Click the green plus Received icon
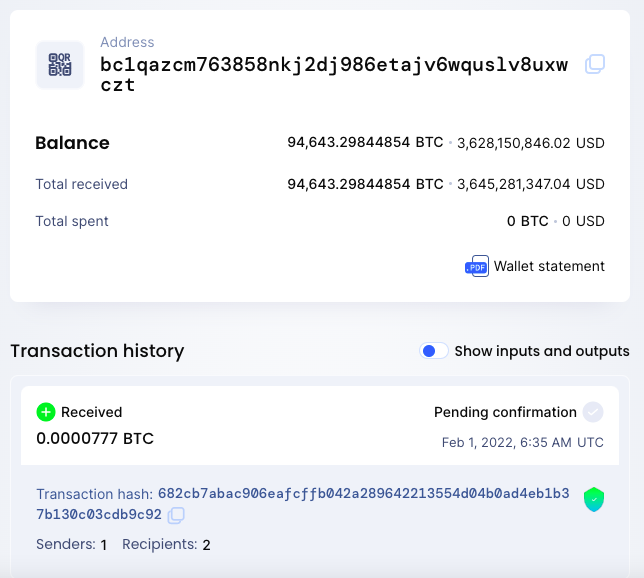 [46, 412]
